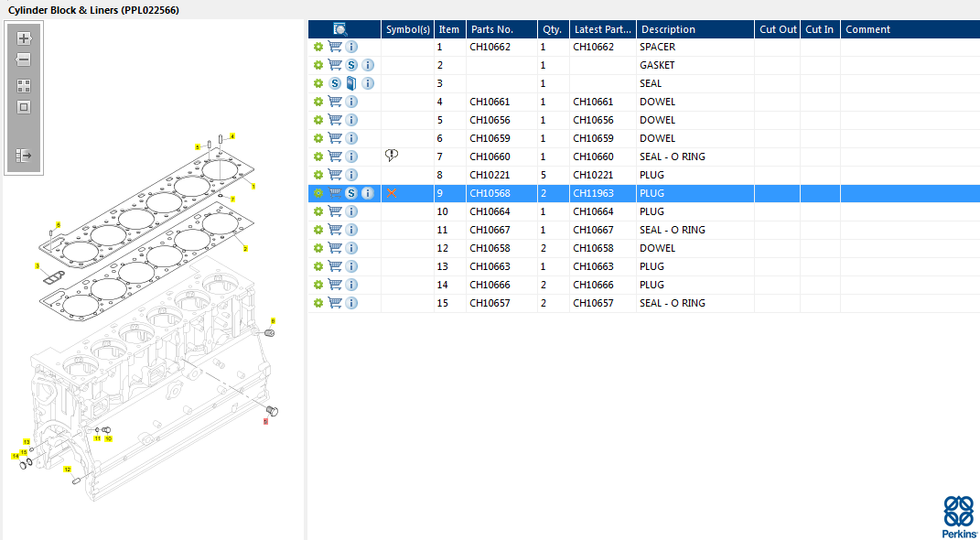
Task: Click the note bubble symbol for item 7
Action: point(392,156)
